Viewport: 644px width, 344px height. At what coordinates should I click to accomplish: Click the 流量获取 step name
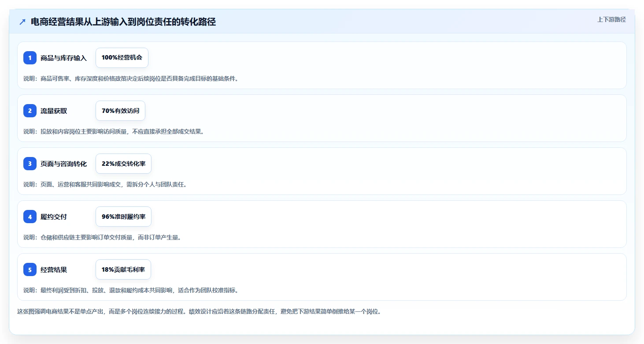click(x=54, y=111)
